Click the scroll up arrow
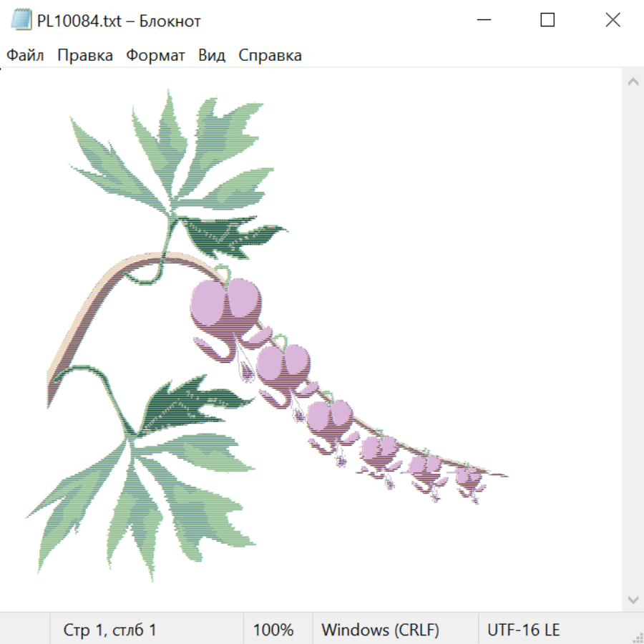644x644 pixels. coord(633,82)
